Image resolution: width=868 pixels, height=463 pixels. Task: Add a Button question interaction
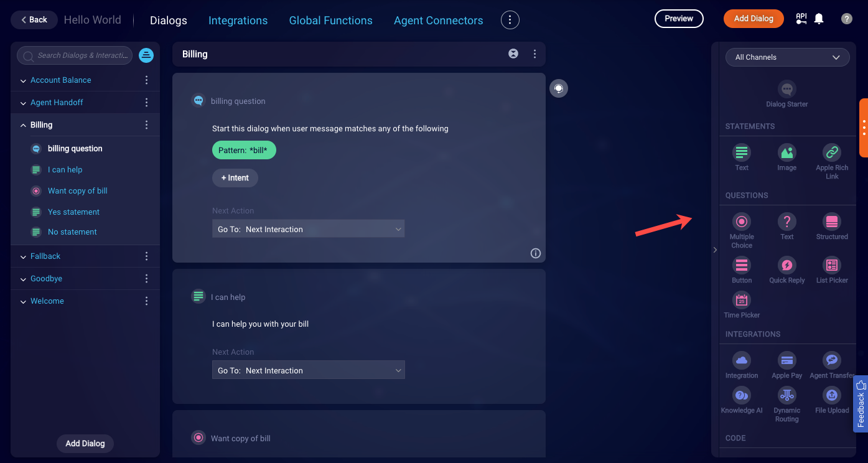742,265
